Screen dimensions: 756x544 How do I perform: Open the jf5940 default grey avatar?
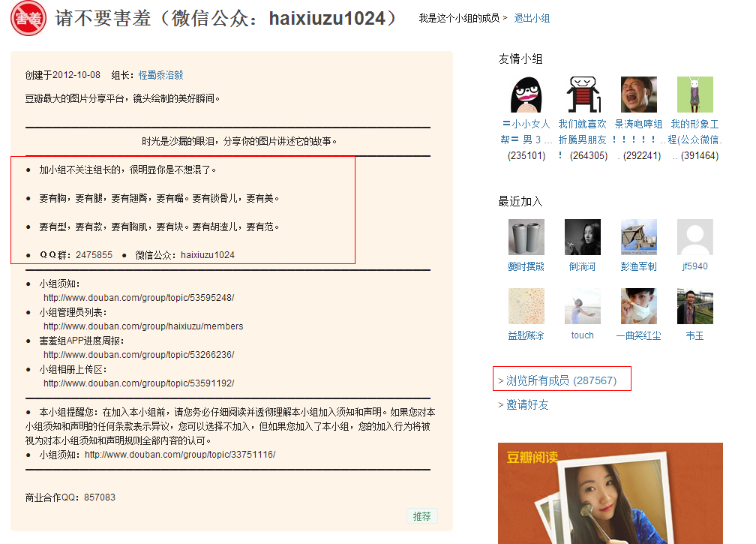click(x=695, y=237)
